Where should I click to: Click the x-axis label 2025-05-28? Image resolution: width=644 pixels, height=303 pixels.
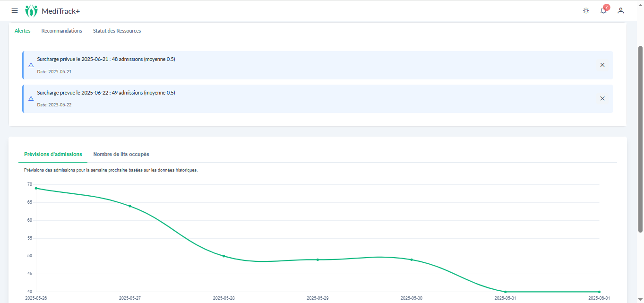pos(224,298)
